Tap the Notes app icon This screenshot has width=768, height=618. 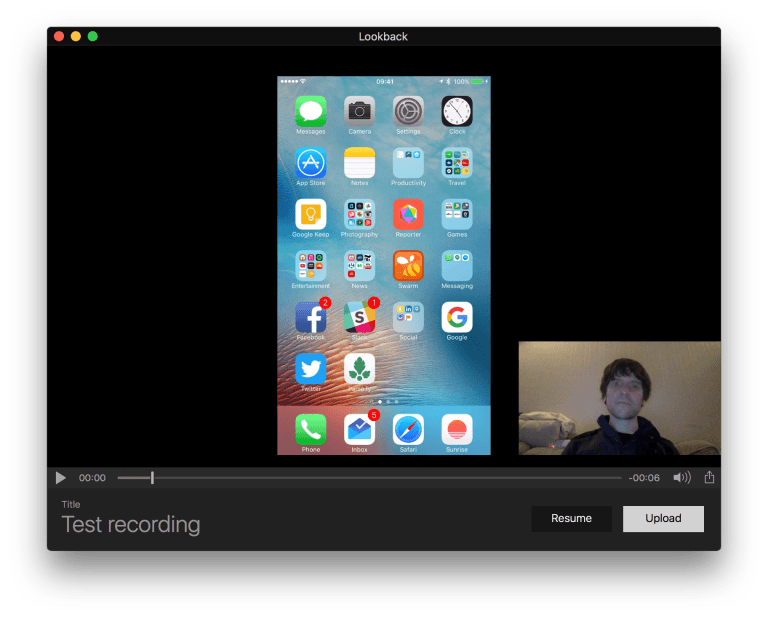tap(360, 163)
